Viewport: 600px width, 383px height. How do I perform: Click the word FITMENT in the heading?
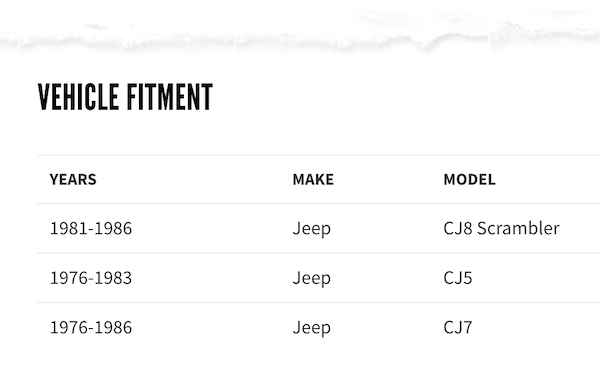click(x=170, y=97)
